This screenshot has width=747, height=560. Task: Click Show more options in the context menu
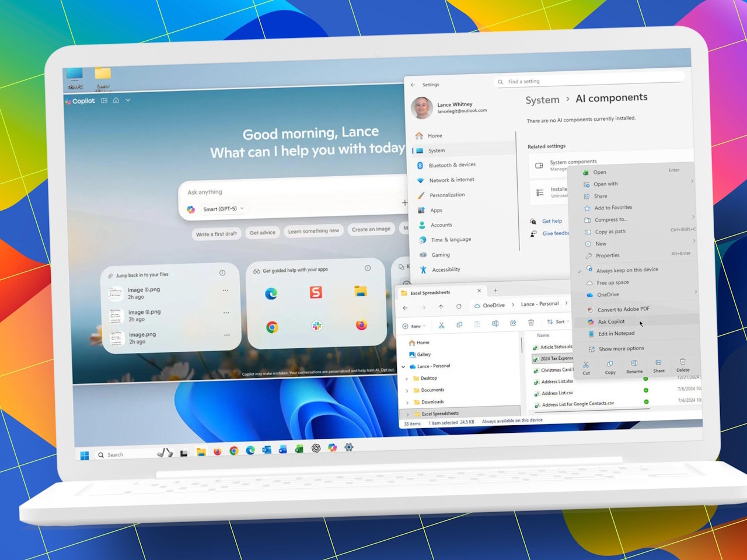pos(620,348)
